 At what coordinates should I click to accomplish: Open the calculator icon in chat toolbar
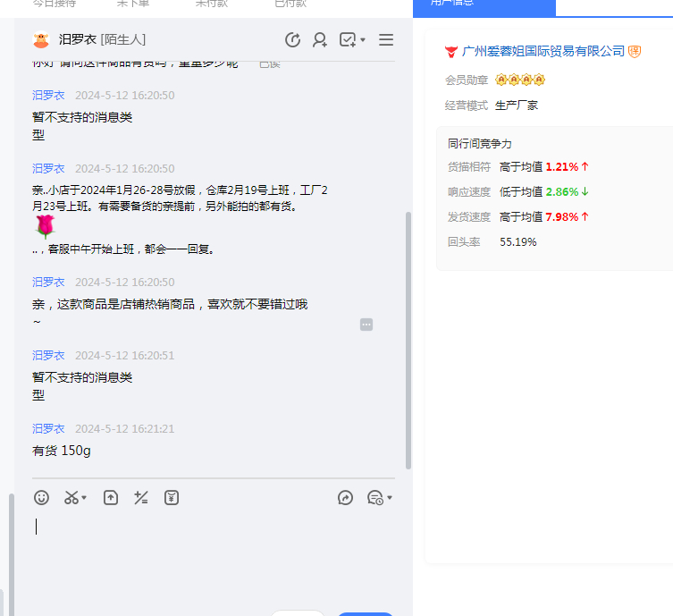pos(140,498)
